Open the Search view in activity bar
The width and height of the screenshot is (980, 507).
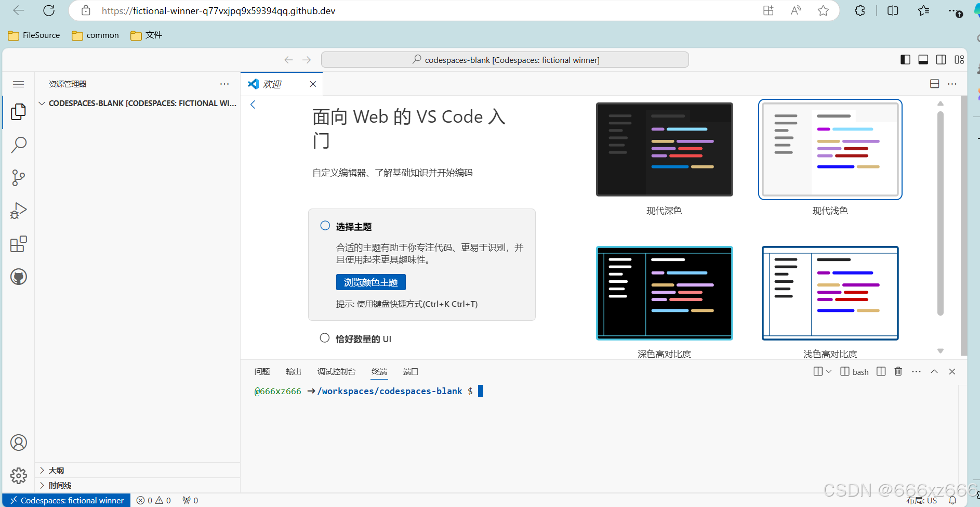(x=19, y=145)
